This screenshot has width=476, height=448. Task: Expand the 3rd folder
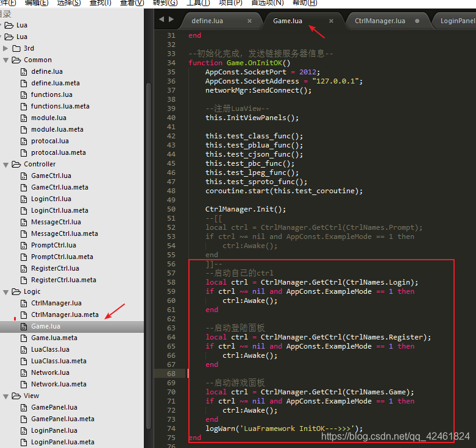5,48
